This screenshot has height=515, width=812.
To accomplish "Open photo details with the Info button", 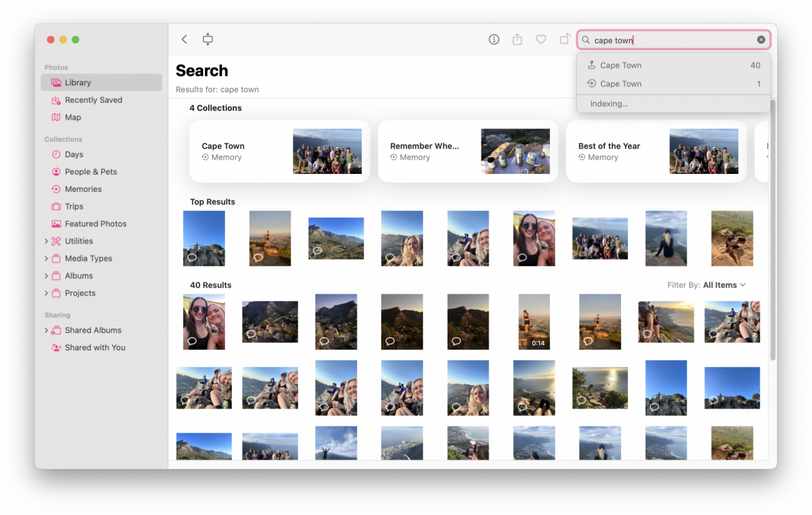I will click(x=494, y=39).
